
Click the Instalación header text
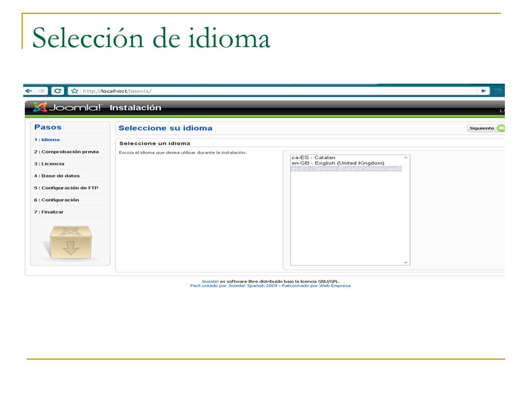pyautogui.click(x=135, y=108)
